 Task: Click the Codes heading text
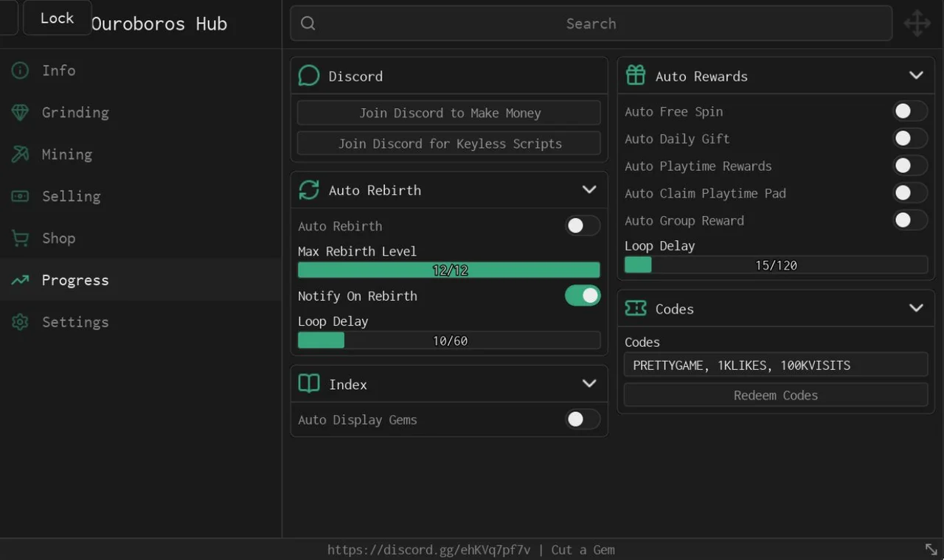point(675,309)
